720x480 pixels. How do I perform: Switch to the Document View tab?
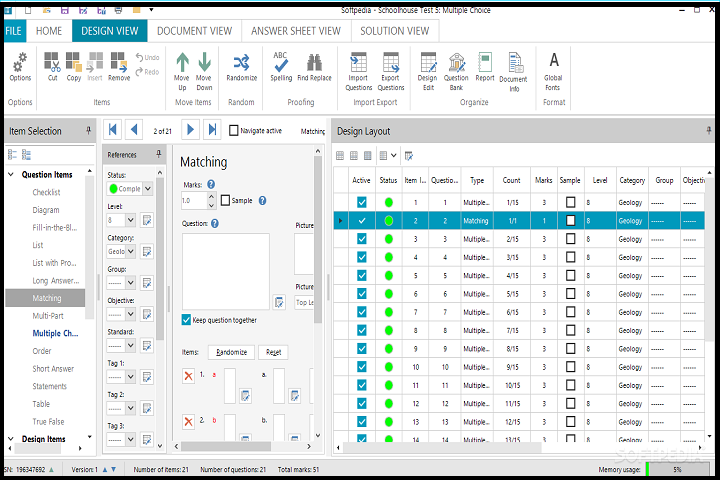click(195, 31)
